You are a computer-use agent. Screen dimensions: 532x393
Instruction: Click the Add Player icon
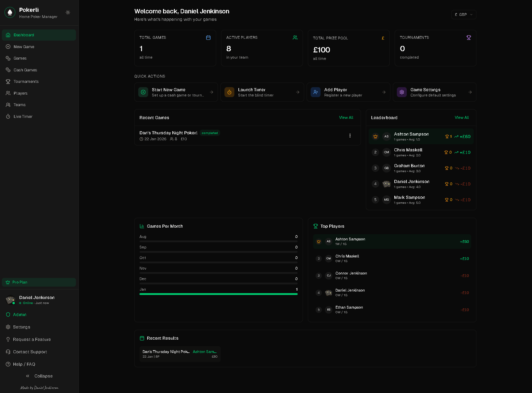tap(315, 92)
